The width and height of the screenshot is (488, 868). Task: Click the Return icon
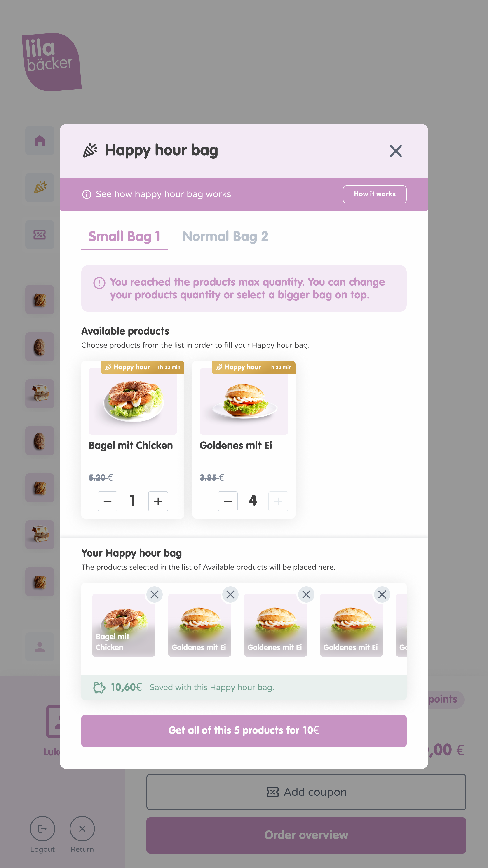(82, 828)
